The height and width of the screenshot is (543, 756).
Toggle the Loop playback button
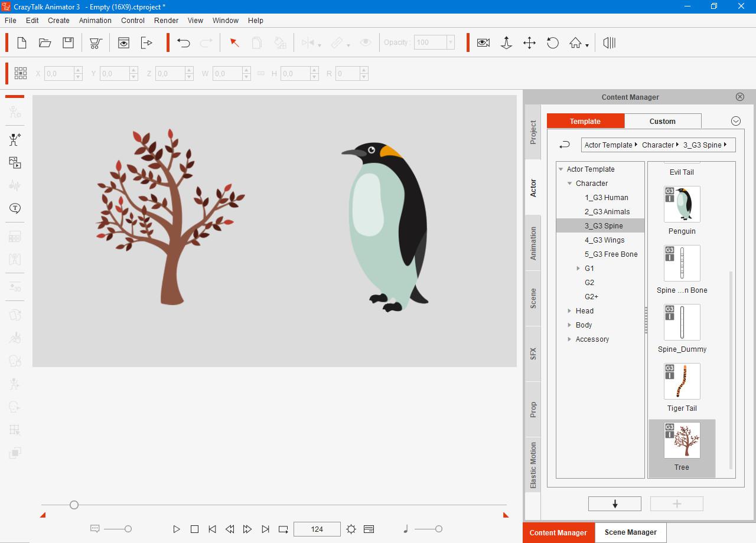coord(283,529)
